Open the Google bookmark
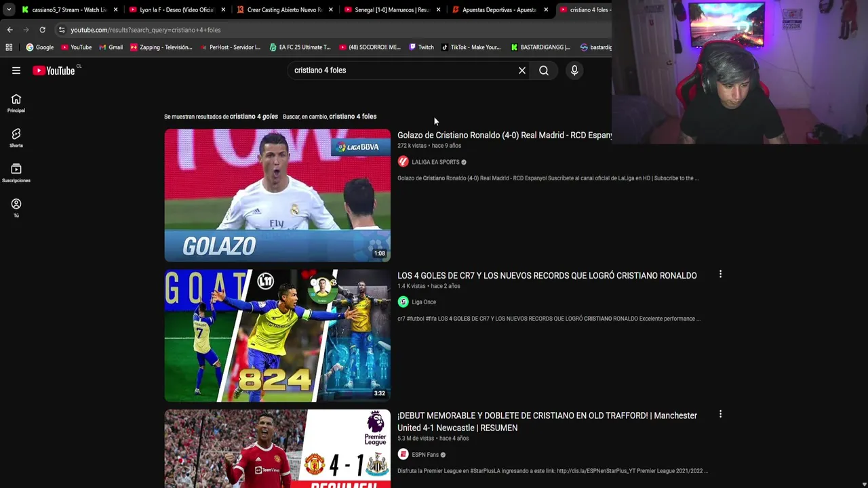Viewport: 868px width, 488px height. click(x=40, y=47)
